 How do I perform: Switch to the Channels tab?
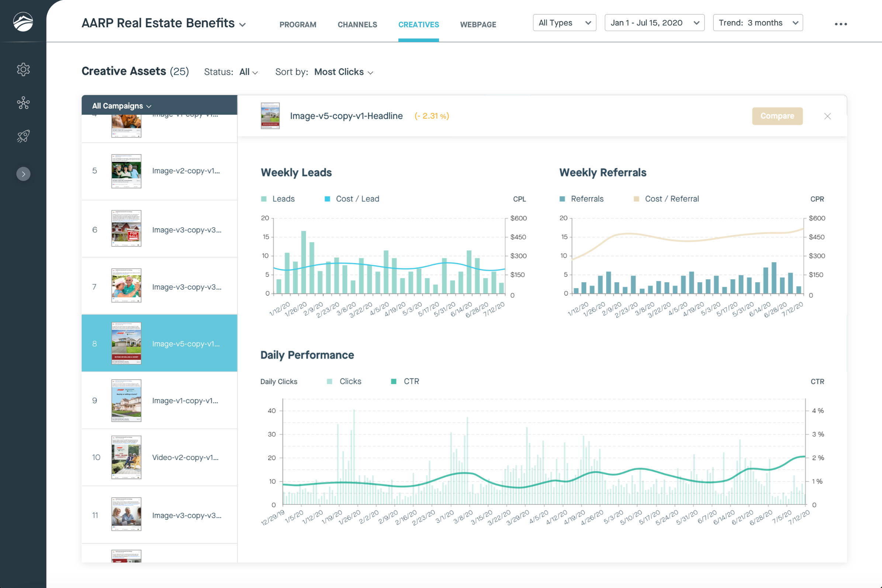coord(357,25)
